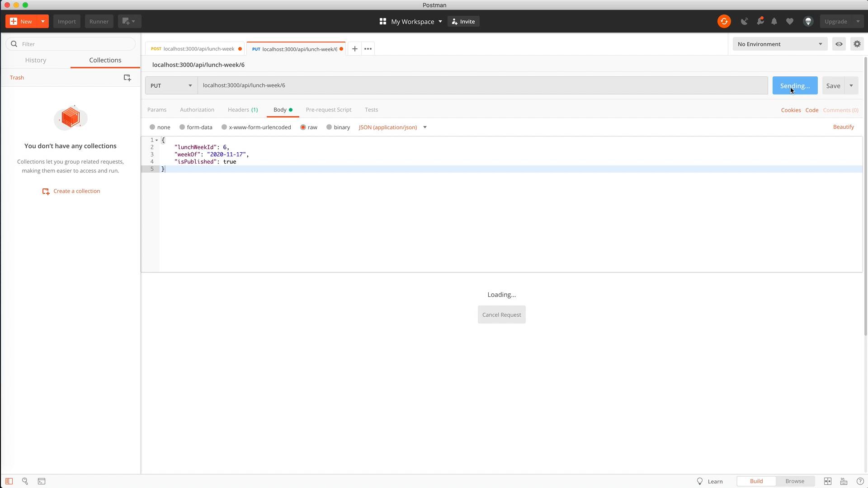
Task: Click the Create a collection link
Action: coord(76,191)
